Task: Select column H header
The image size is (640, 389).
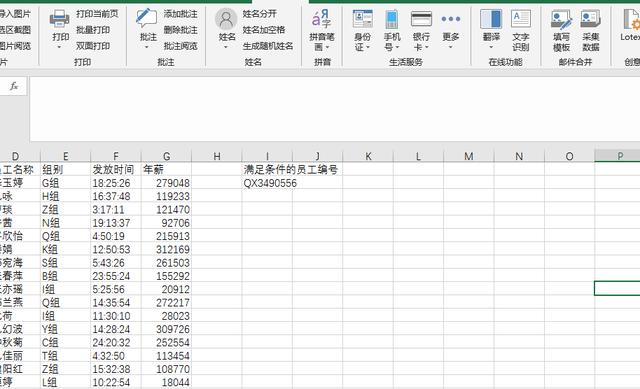Action: (x=217, y=156)
